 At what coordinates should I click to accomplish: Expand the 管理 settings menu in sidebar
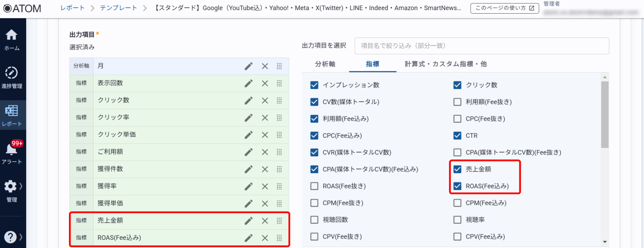tap(12, 191)
